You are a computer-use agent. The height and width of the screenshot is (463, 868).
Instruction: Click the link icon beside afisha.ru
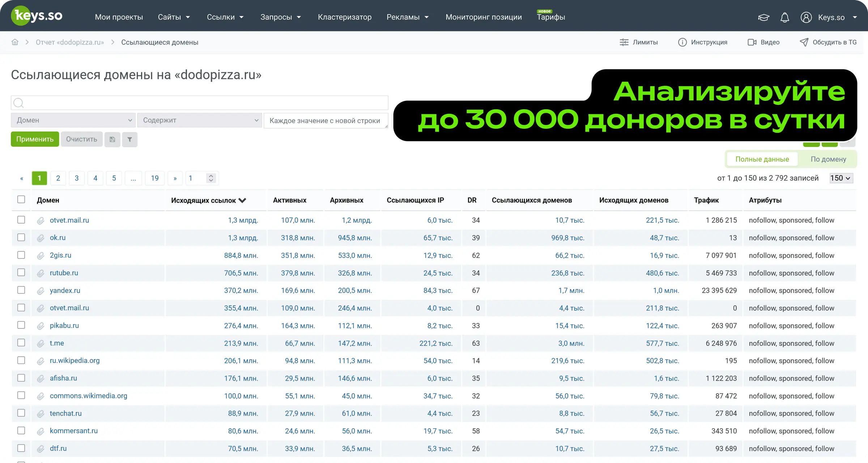point(41,378)
